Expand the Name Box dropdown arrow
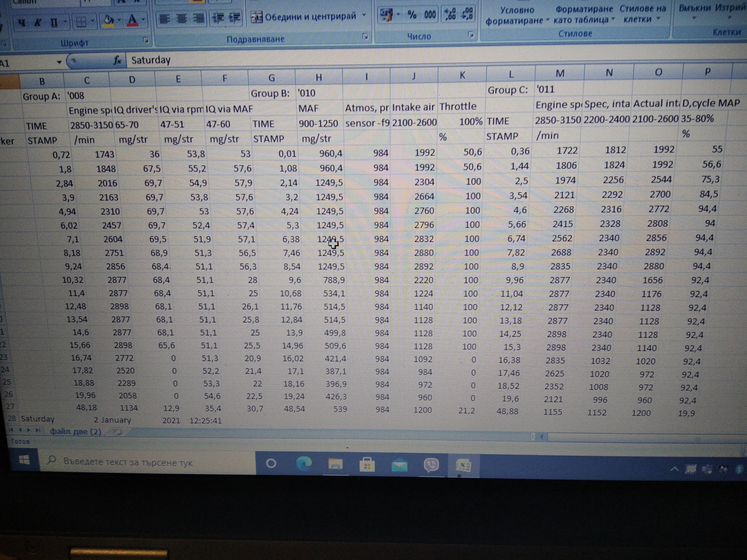Viewport: 747px width, 560px height. point(59,62)
